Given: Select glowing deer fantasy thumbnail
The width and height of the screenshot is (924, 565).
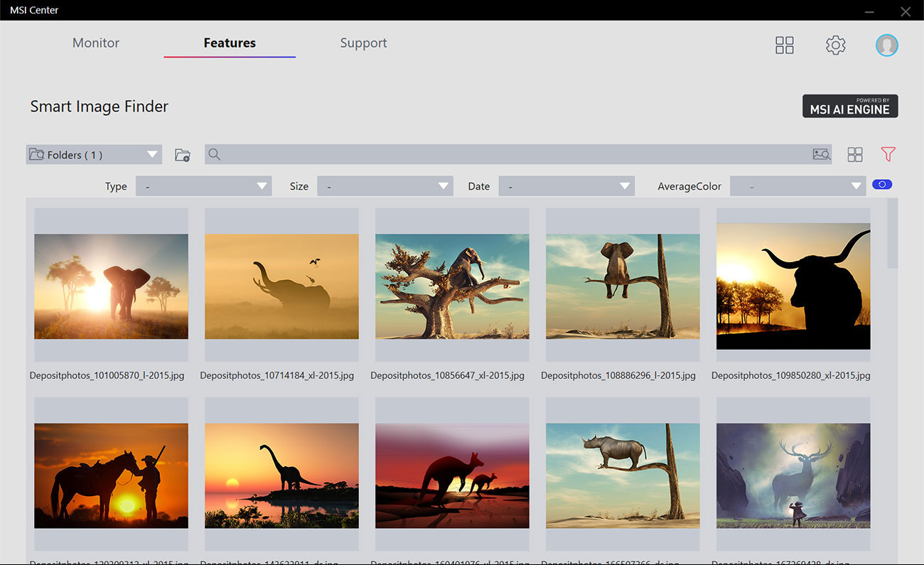Looking at the screenshot, I should (793, 475).
